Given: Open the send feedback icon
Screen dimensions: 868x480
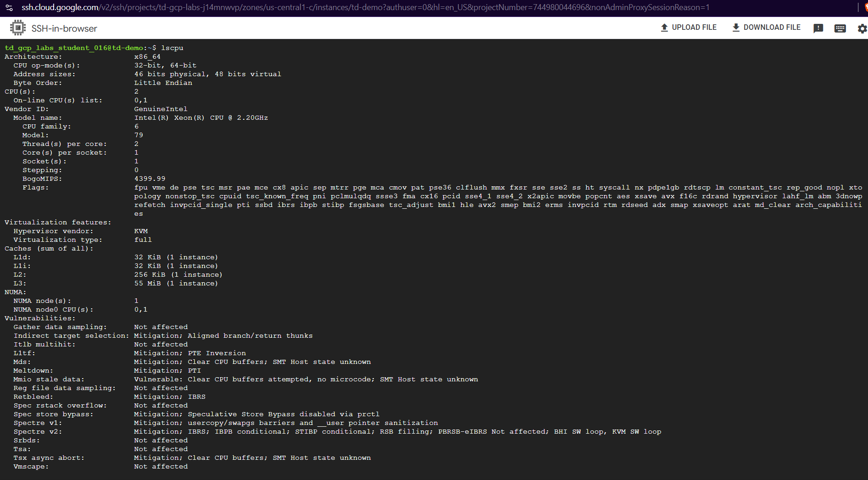Looking at the screenshot, I should [818, 28].
